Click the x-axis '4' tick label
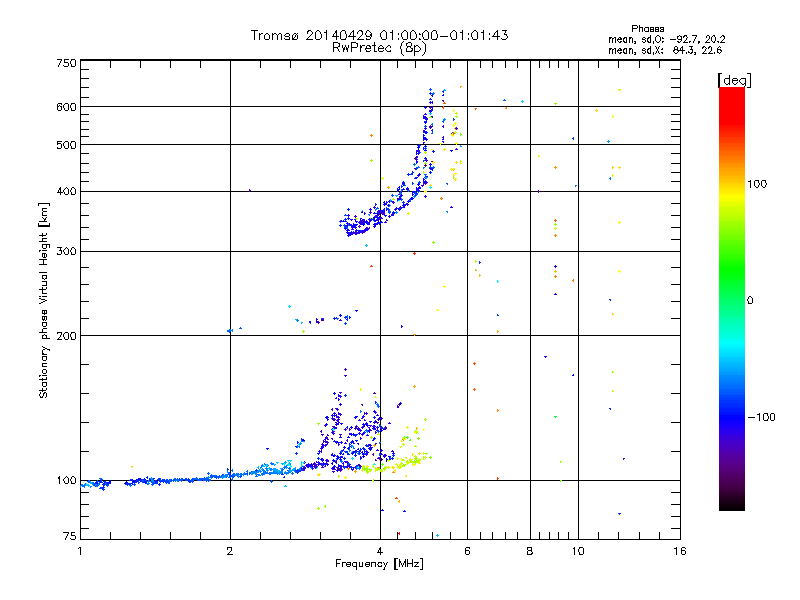 [380, 551]
